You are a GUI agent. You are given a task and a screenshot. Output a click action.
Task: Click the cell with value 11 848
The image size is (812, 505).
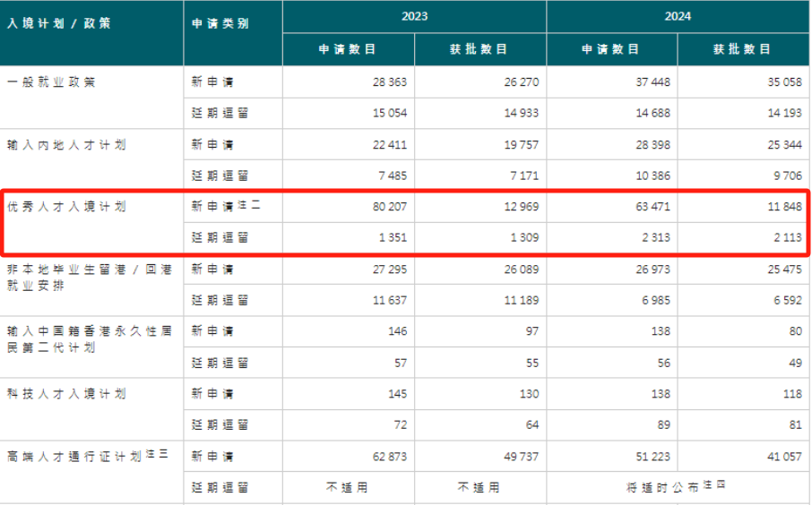coord(782,207)
